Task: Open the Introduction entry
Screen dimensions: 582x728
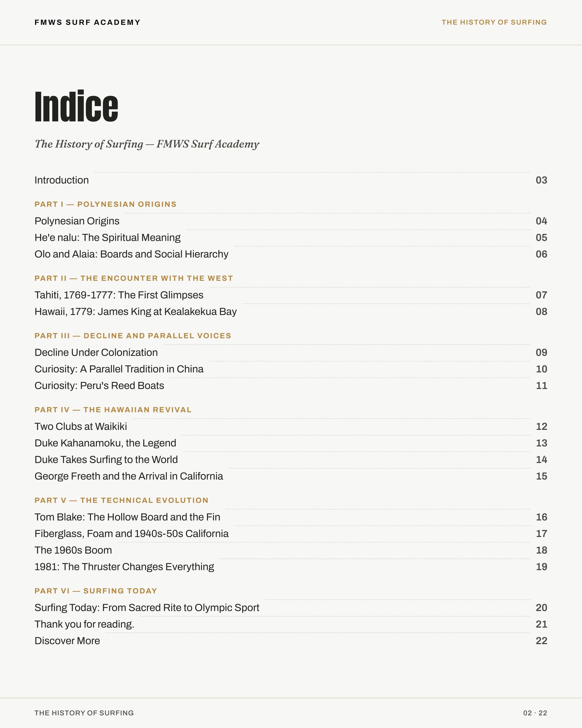Action: coord(291,180)
